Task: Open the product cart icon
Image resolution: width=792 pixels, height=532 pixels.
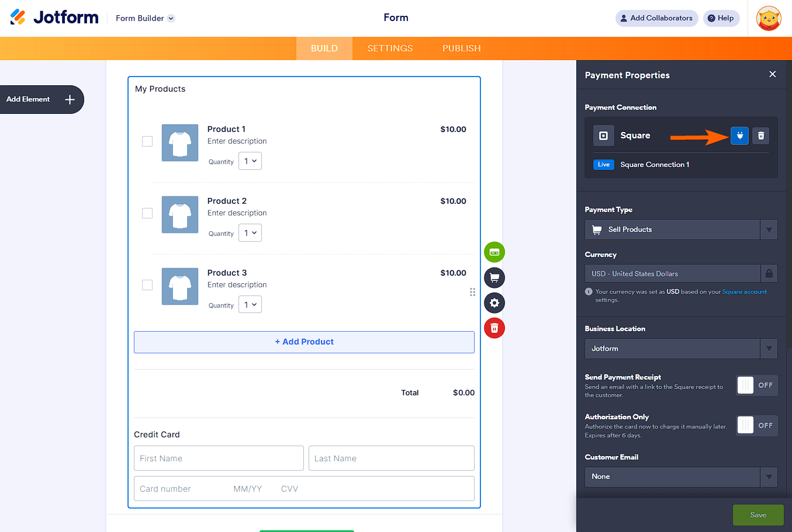Action: click(494, 277)
